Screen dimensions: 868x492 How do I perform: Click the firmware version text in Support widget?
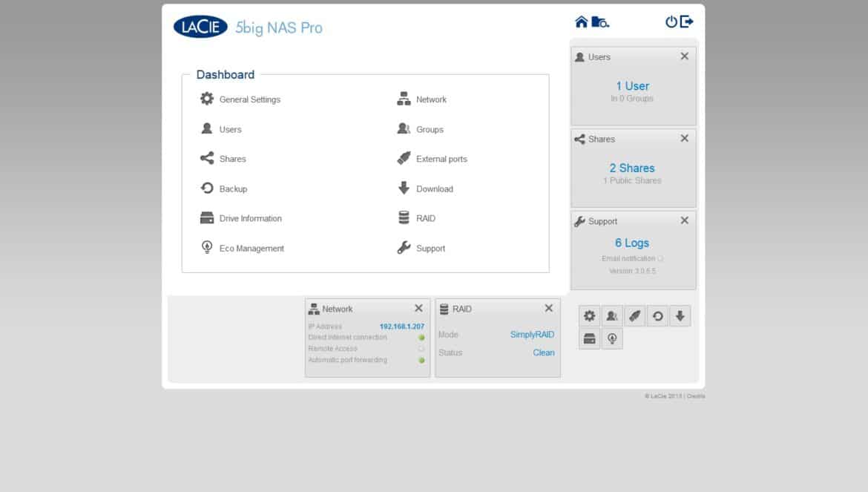(x=632, y=271)
